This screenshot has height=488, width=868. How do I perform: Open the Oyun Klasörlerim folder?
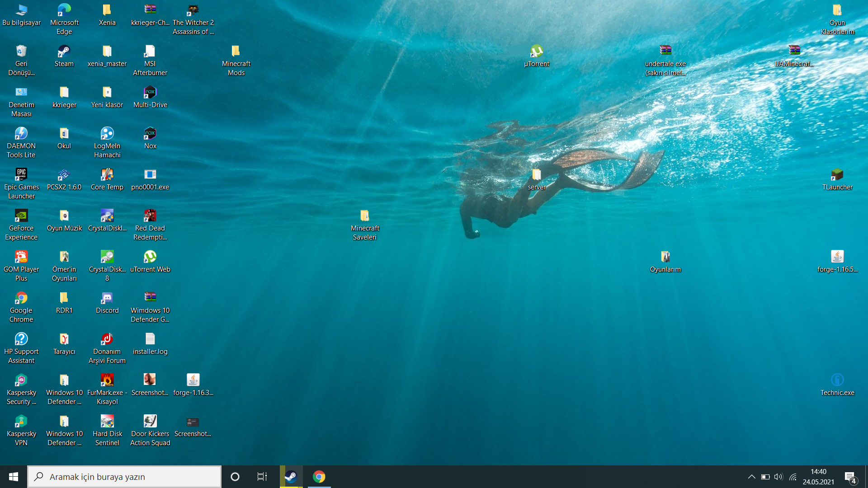[837, 19]
